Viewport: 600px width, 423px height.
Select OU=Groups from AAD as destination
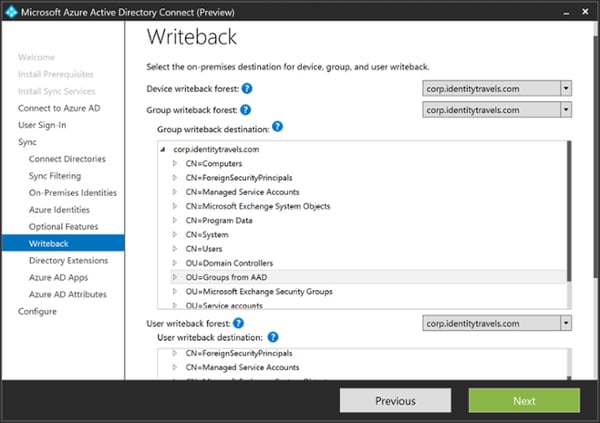pyautogui.click(x=226, y=277)
